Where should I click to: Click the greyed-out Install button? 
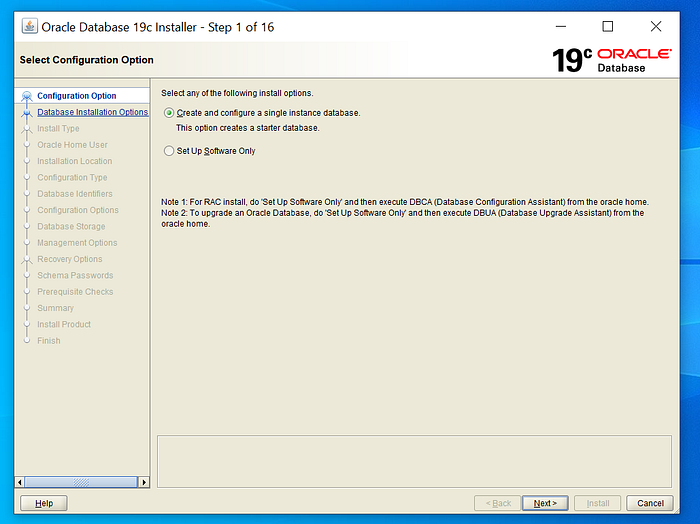[x=597, y=503]
